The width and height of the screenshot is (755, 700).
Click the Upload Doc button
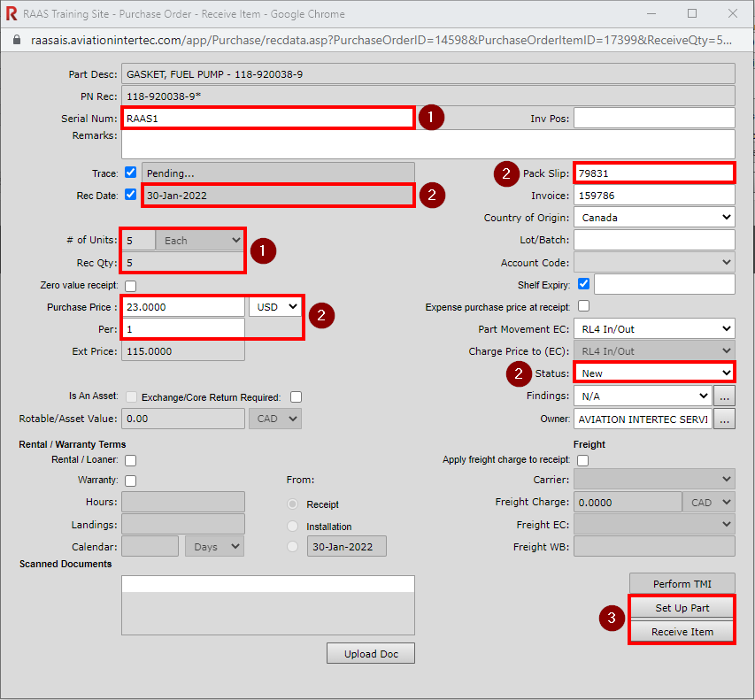click(x=371, y=654)
